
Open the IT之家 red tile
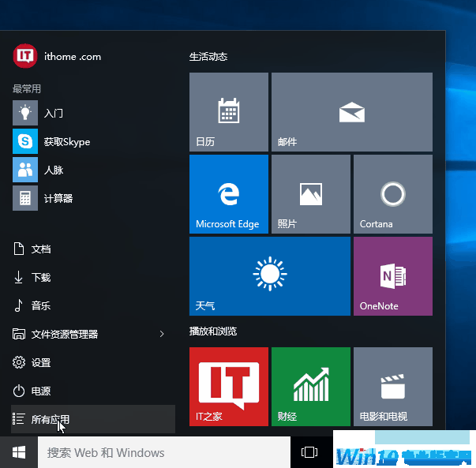pyautogui.click(x=228, y=387)
